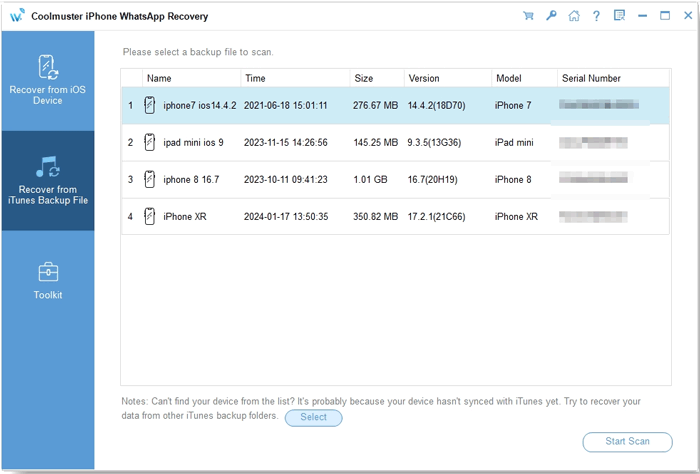The height and width of the screenshot is (474, 700).
Task: Sort by the Version column header
Action: (x=448, y=78)
